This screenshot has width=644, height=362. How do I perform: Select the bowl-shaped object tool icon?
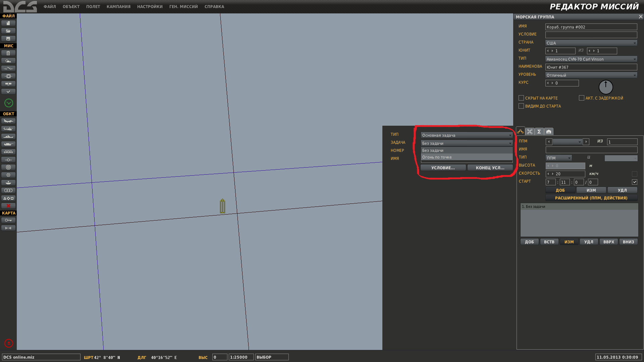point(8,183)
